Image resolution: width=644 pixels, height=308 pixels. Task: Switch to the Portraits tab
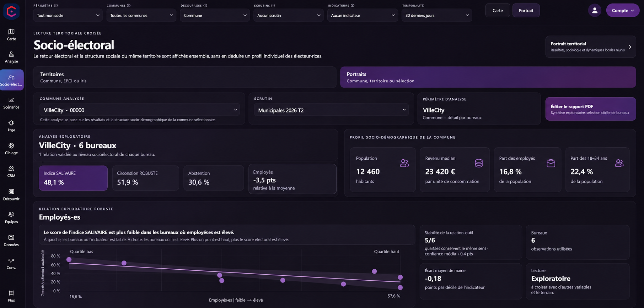[488, 77]
